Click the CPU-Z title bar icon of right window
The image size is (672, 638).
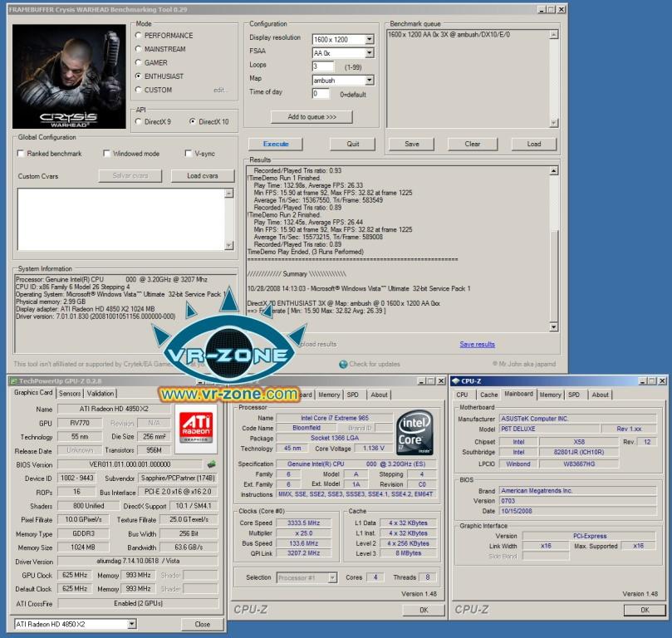click(455, 381)
